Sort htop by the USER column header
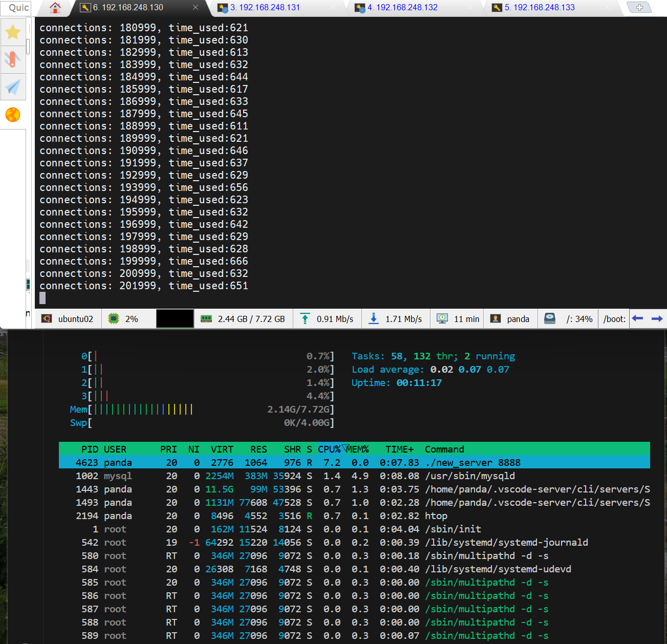The height and width of the screenshot is (644, 667). (115, 449)
